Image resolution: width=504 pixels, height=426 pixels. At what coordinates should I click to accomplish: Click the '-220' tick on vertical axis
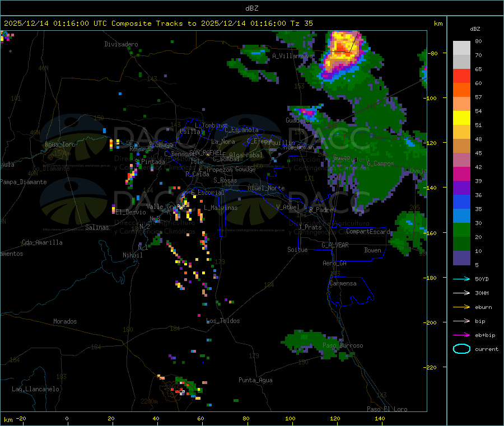[431, 368]
